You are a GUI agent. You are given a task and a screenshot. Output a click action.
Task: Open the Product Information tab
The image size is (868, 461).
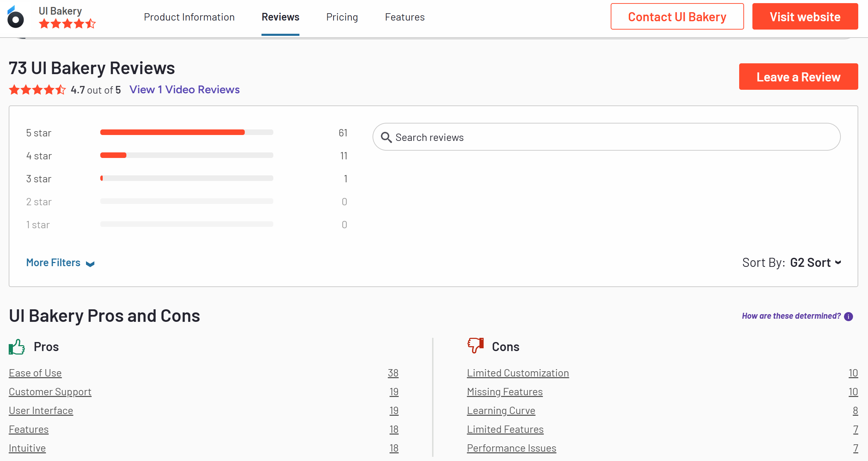tap(189, 17)
